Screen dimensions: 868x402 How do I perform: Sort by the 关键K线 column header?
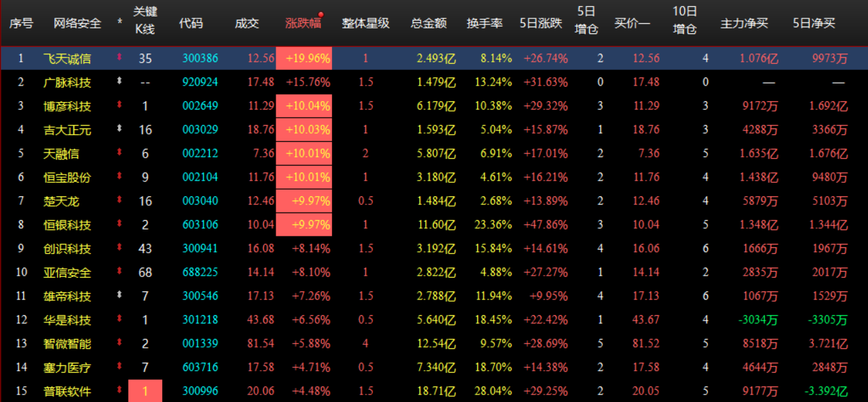pyautogui.click(x=145, y=21)
